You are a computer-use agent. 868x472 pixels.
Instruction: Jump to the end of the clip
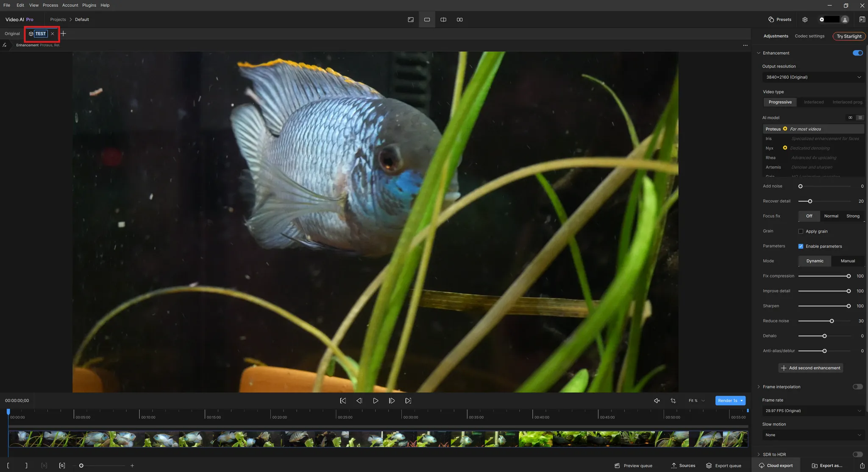click(408, 400)
